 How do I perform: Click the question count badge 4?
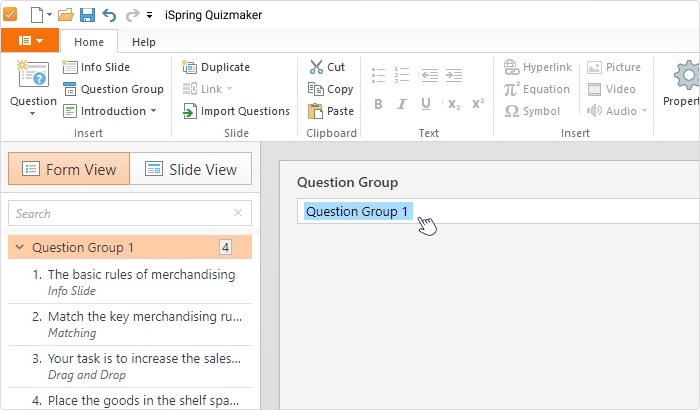tap(225, 247)
